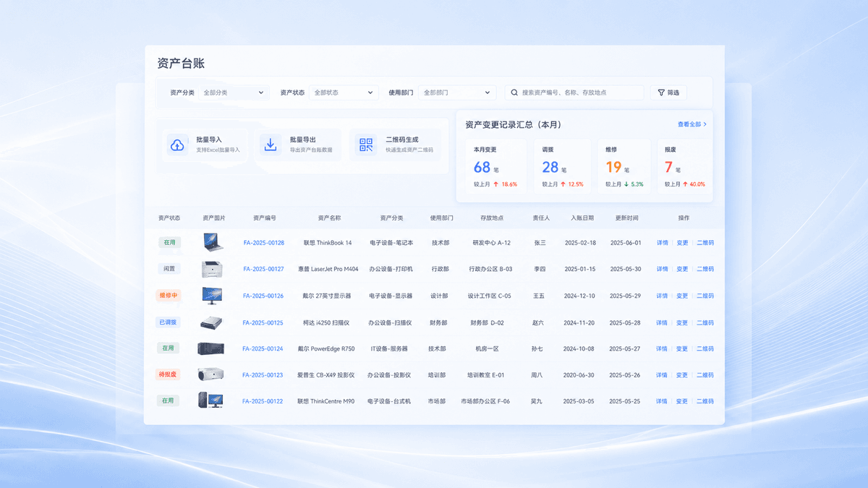
Task: Select the 维修 19 summary card
Action: (624, 166)
